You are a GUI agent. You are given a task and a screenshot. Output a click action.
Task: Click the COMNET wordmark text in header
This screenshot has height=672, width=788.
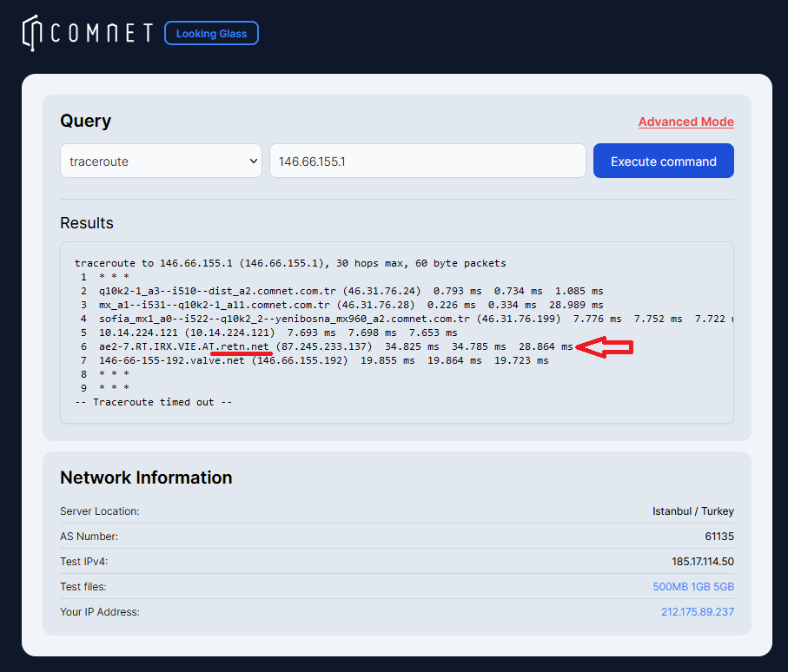103,33
